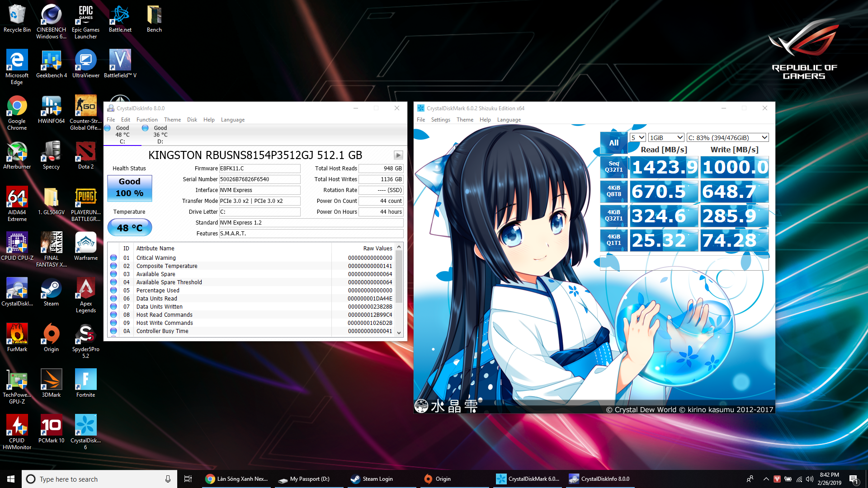Run 4KiB Q8T8 benchmark test
The height and width of the screenshot is (488, 868).
(613, 191)
